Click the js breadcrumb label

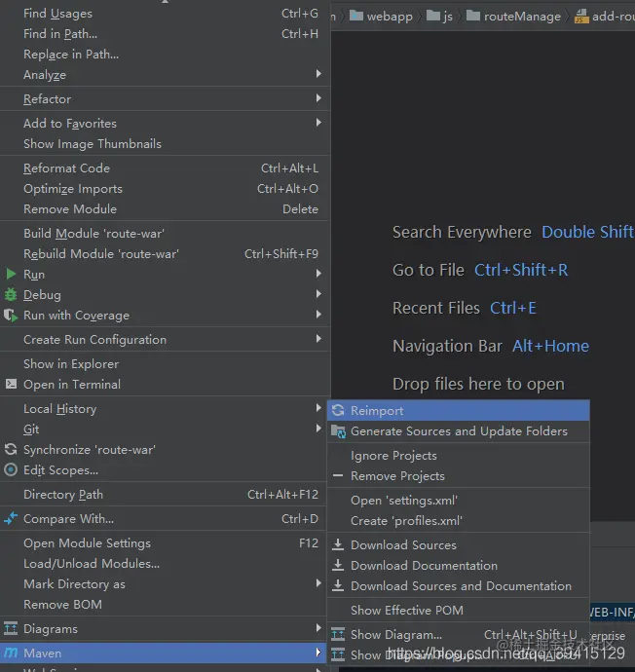click(448, 17)
